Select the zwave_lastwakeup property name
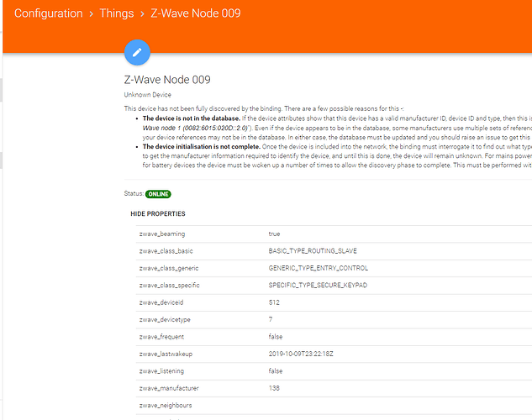Viewport: 532px width, 420px height. [166, 354]
